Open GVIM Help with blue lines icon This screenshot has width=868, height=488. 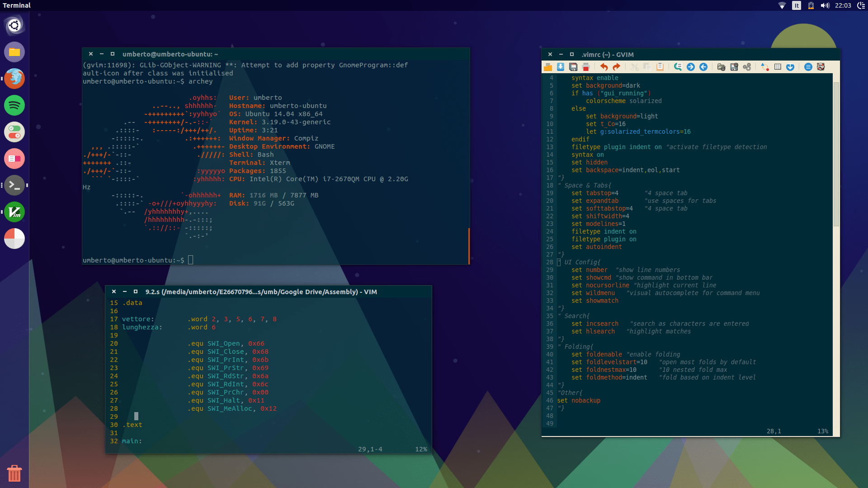808,67
